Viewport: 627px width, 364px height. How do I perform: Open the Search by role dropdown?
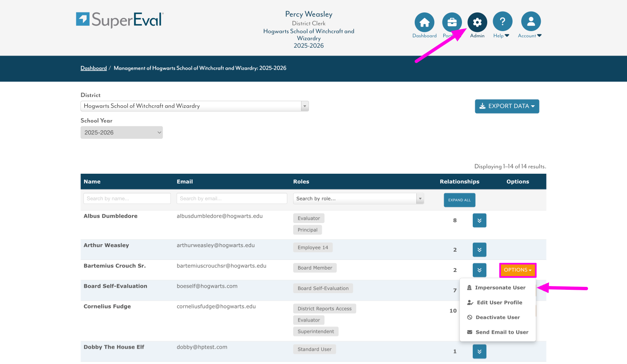pos(358,199)
